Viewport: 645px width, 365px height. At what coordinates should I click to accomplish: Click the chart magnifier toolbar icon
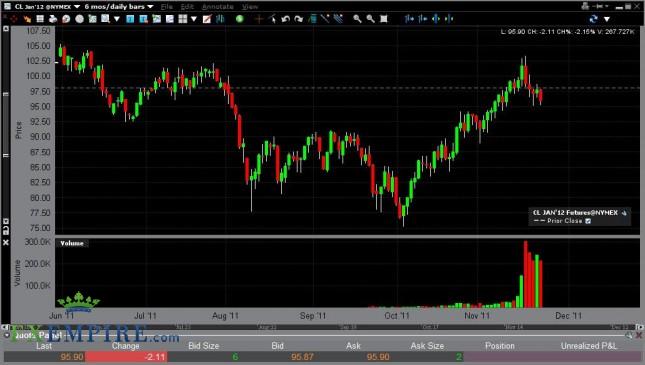coord(106,19)
